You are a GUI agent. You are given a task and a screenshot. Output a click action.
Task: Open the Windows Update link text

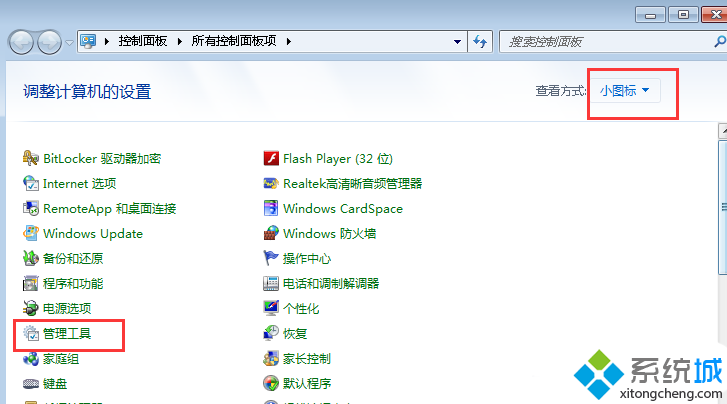coord(93,233)
